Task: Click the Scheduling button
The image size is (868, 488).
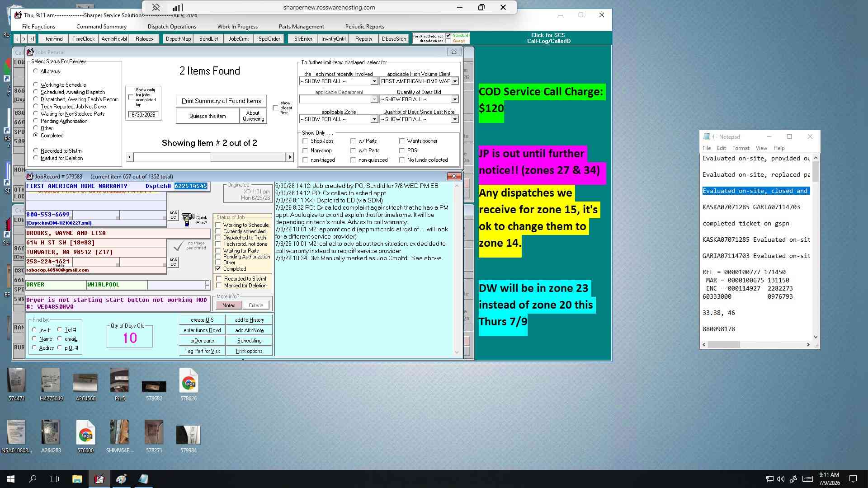Action: coord(249,341)
